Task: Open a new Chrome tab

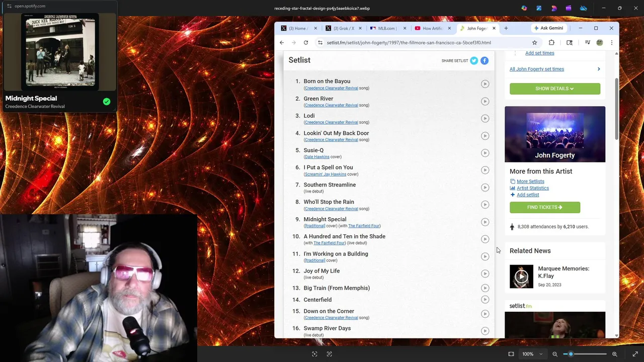Action: 506,28
